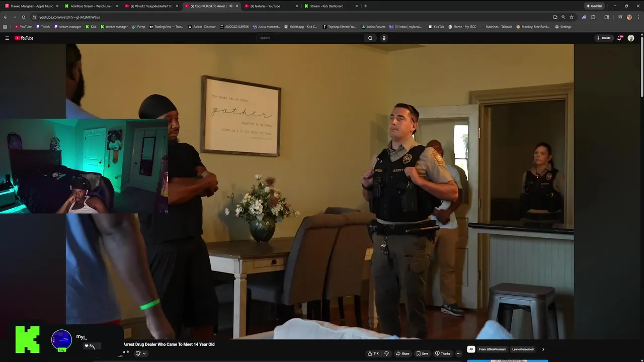Click the YouTube search input field

pos(310,38)
